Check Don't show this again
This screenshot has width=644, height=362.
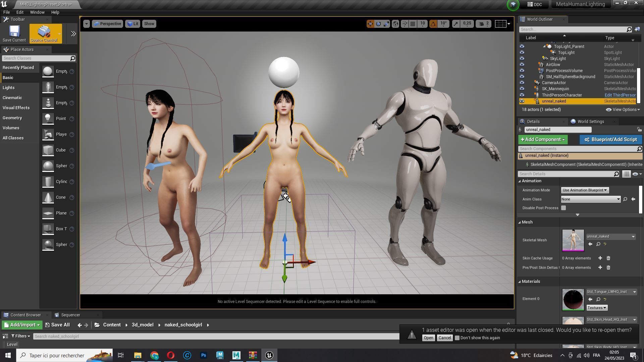point(457,338)
